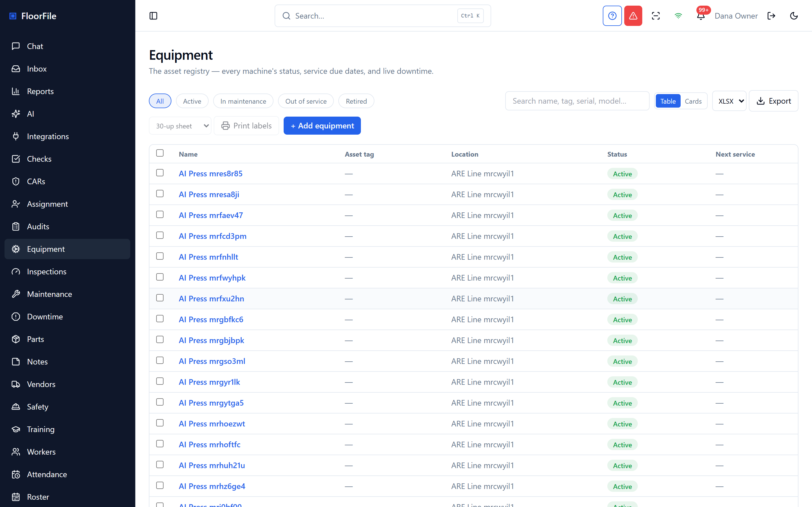Click the Add equipment button
Image resolution: width=812 pixels, height=507 pixels.
point(322,126)
